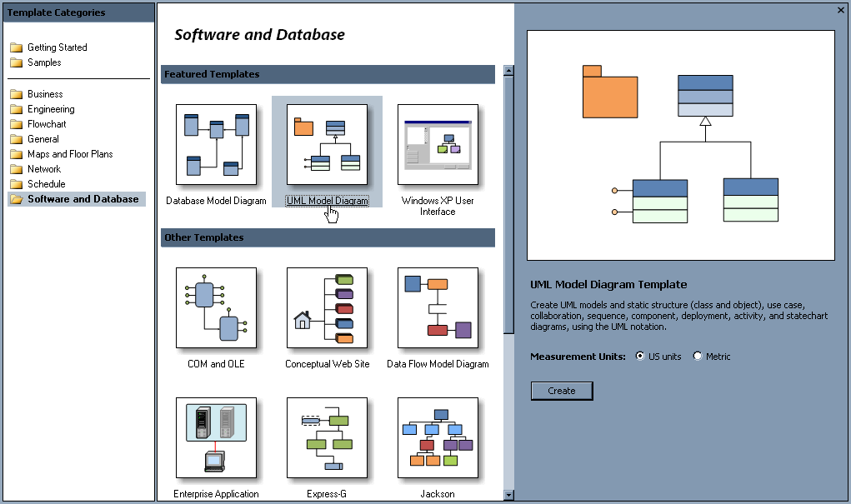The image size is (851, 504).
Task: Select the US units radio button
Action: 640,357
